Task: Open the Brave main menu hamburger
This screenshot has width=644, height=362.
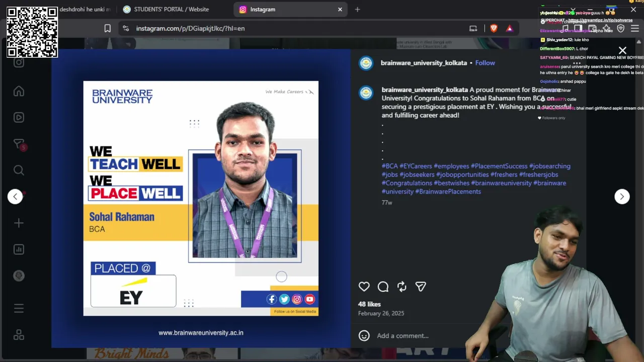Action: click(634, 29)
